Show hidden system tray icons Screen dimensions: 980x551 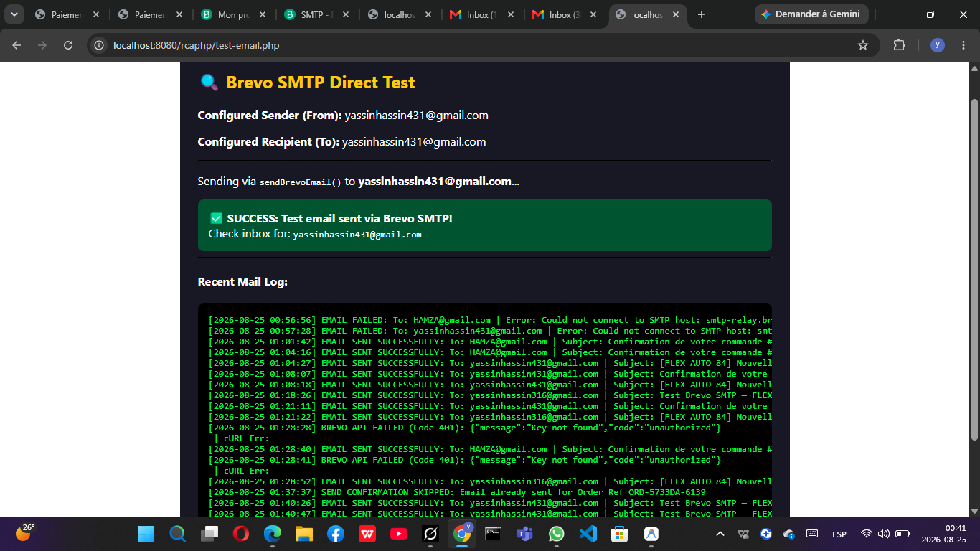click(721, 534)
